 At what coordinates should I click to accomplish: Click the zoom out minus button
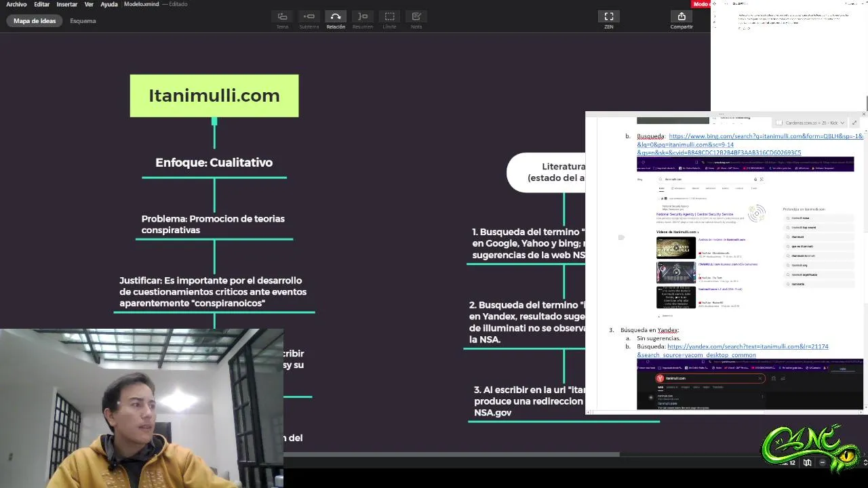click(823, 462)
